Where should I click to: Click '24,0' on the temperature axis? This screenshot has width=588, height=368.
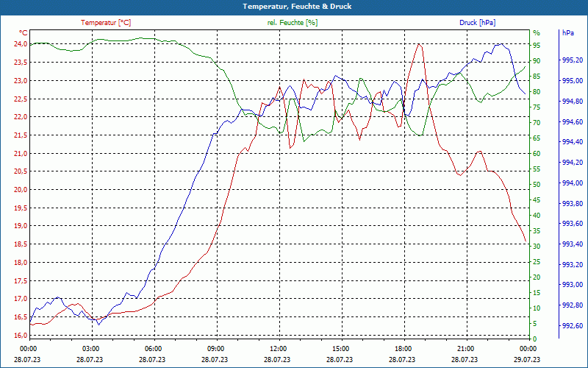[21, 44]
